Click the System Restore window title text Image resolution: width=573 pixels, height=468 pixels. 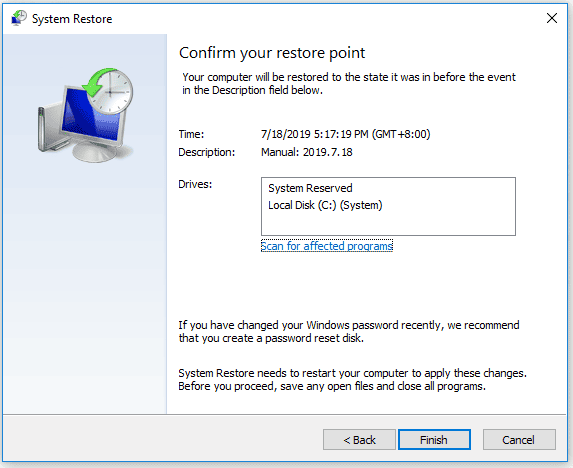point(72,19)
